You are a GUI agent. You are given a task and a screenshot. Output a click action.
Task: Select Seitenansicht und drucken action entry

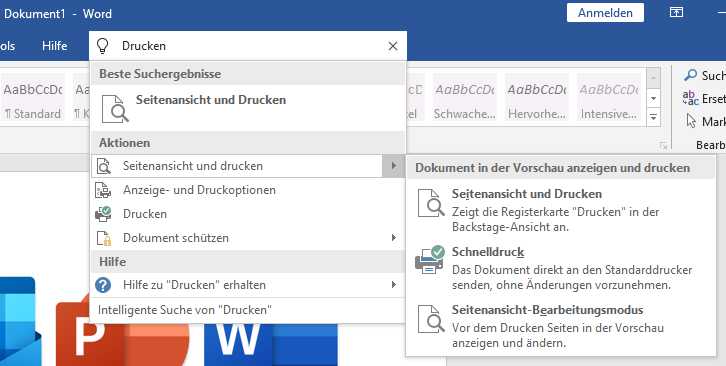click(237, 166)
